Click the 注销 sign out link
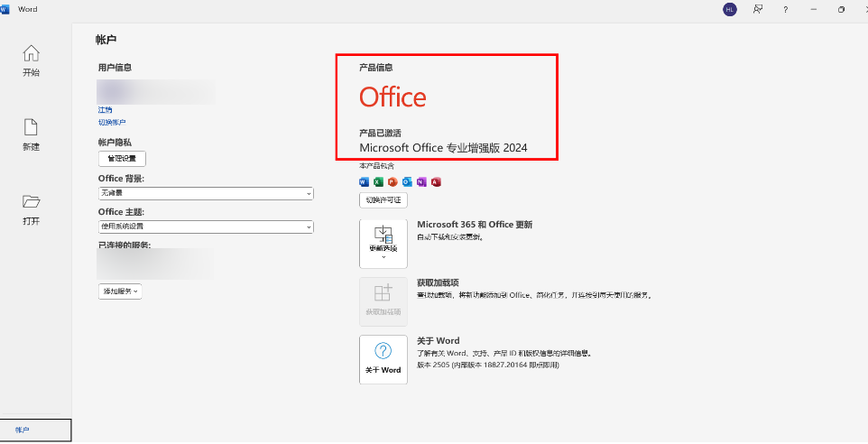The width and height of the screenshot is (868, 444). pos(106,110)
